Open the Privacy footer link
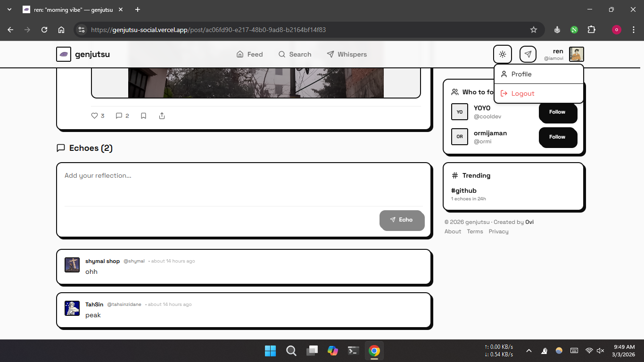The height and width of the screenshot is (362, 644). tap(498, 231)
